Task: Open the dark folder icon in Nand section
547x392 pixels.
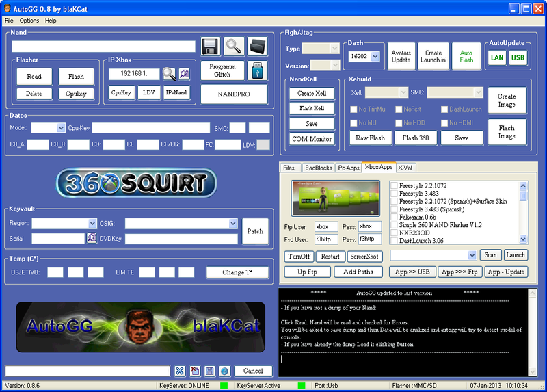Action: pyautogui.click(x=257, y=47)
